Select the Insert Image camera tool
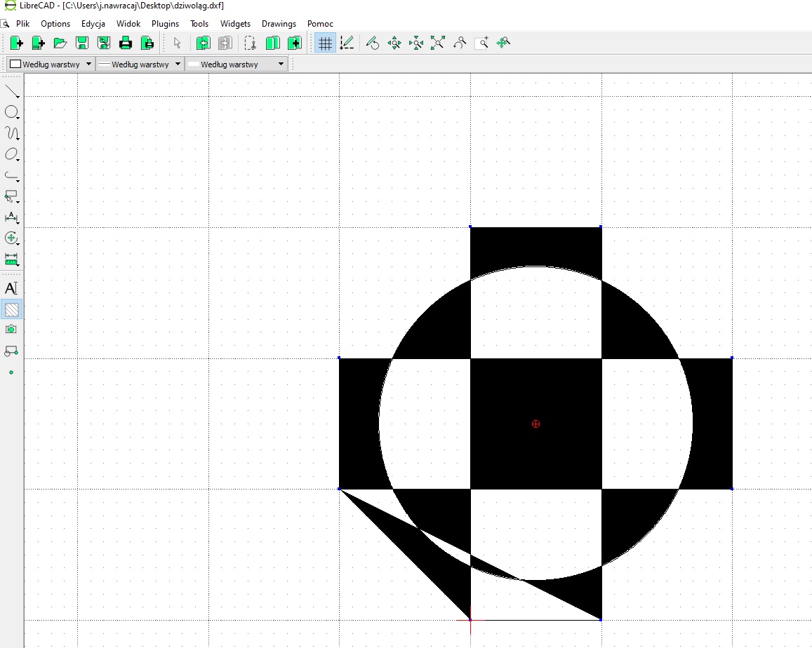 (x=11, y=330)
